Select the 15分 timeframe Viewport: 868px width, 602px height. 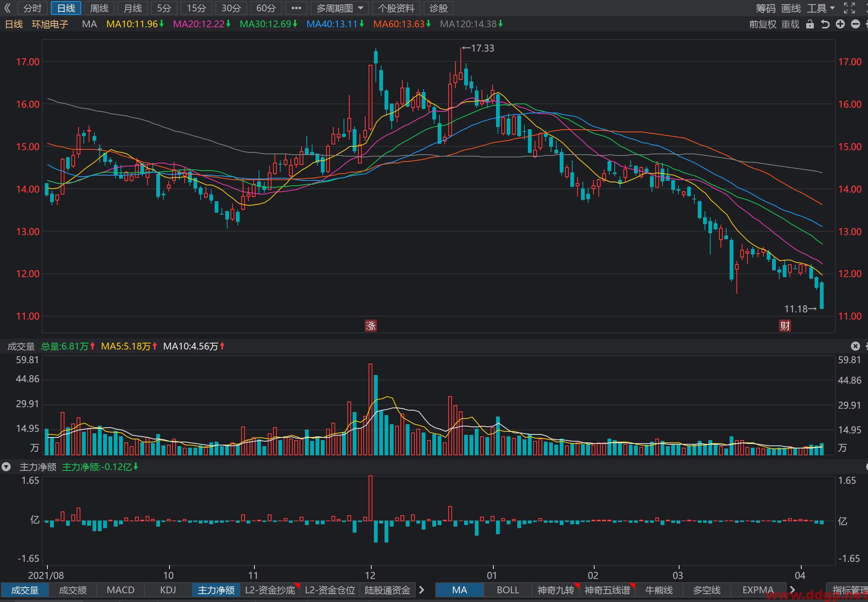(x=196, y=8)
